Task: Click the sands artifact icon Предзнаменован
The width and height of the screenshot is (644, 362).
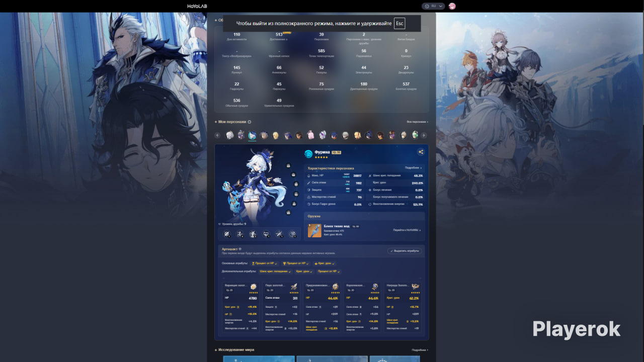Action: point(335,287)
